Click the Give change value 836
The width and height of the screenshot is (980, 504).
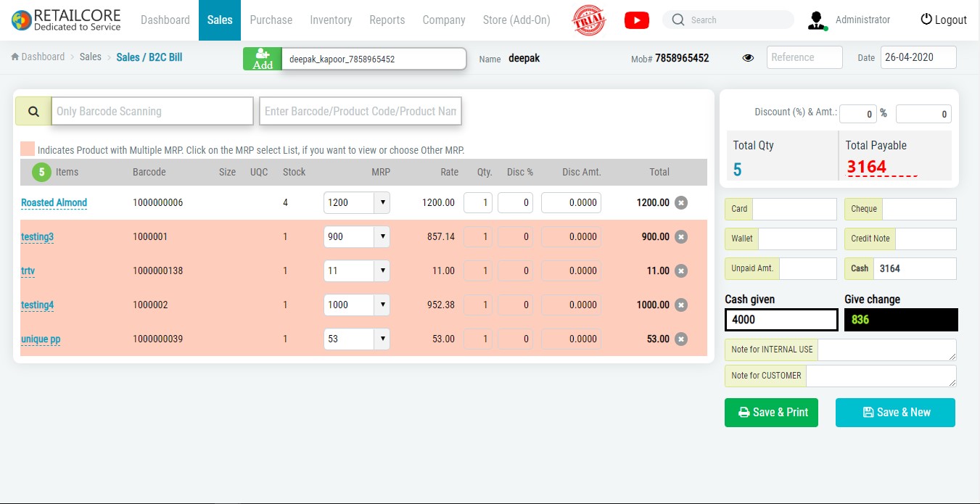click(860, 320)
